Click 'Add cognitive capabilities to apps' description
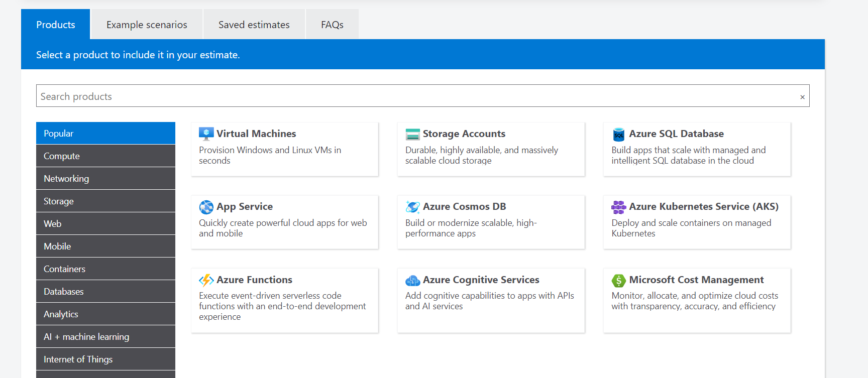 [490, 301]
